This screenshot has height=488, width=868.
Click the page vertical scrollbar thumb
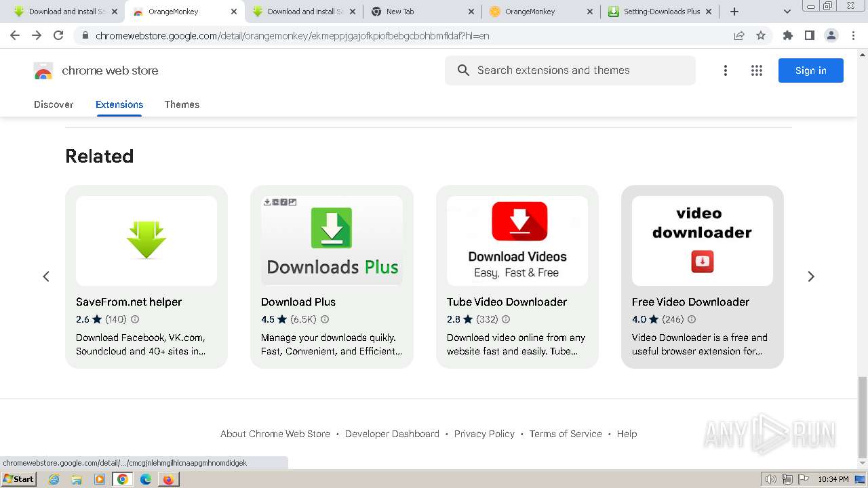pyautogui.click(x=863, y=417)
